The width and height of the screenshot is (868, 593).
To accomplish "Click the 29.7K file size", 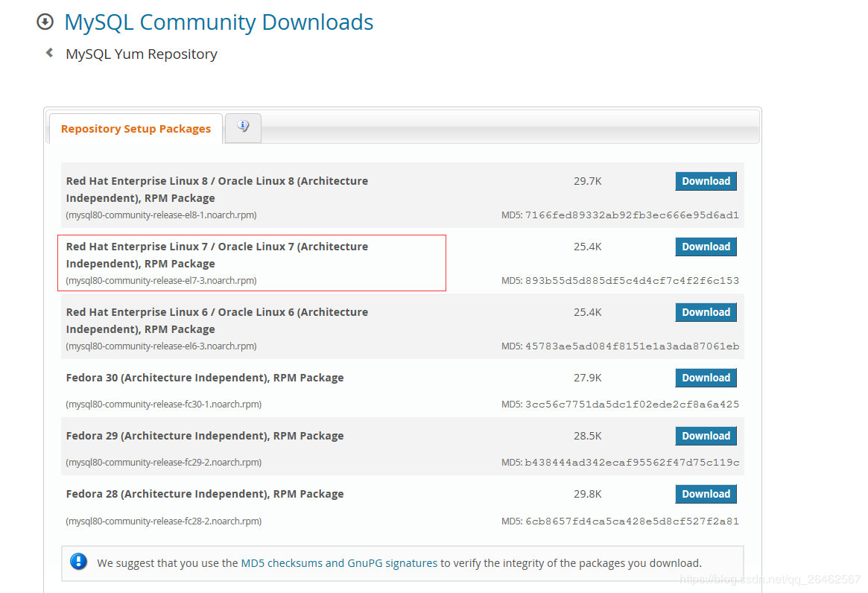I will click(587, 181).
